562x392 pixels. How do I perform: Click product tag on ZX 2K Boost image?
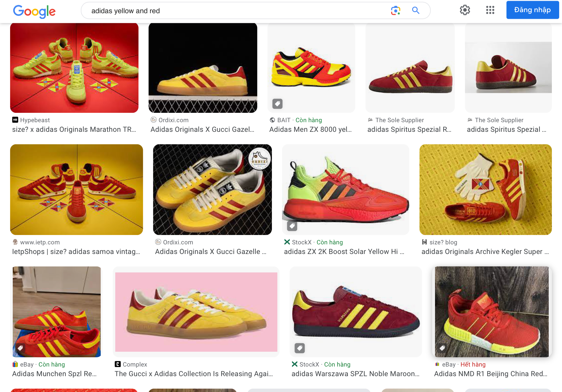point(292,226)
